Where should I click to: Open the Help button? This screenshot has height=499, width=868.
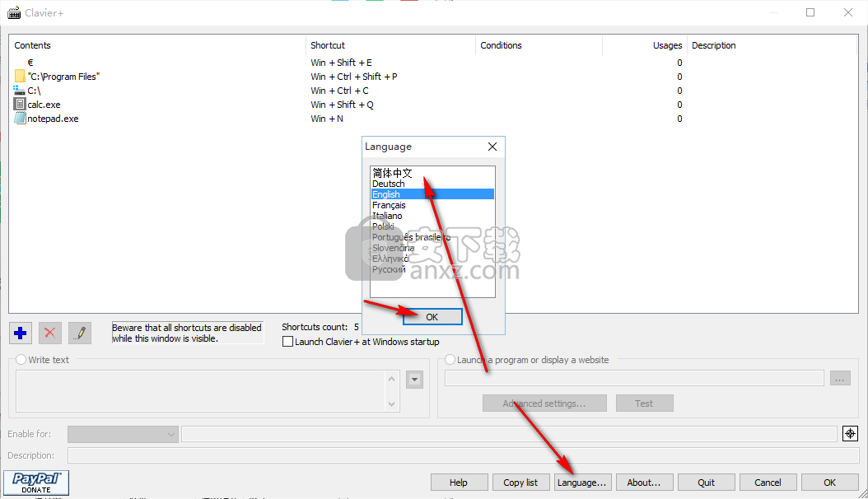(459, 483)
